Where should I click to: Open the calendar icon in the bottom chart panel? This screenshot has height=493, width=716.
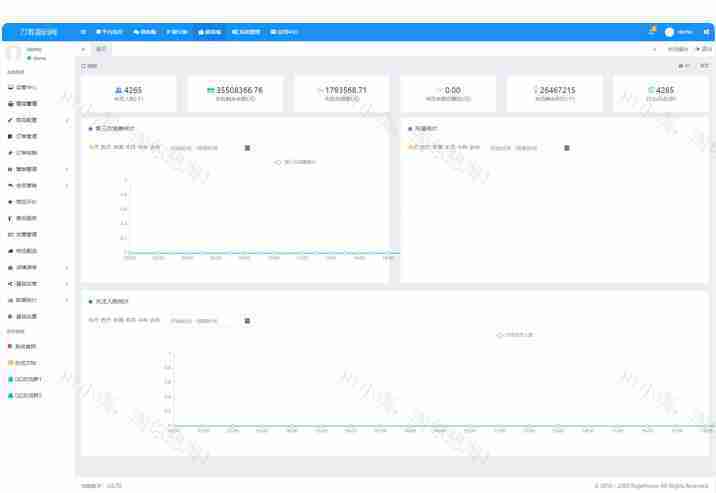pos(248,321)
